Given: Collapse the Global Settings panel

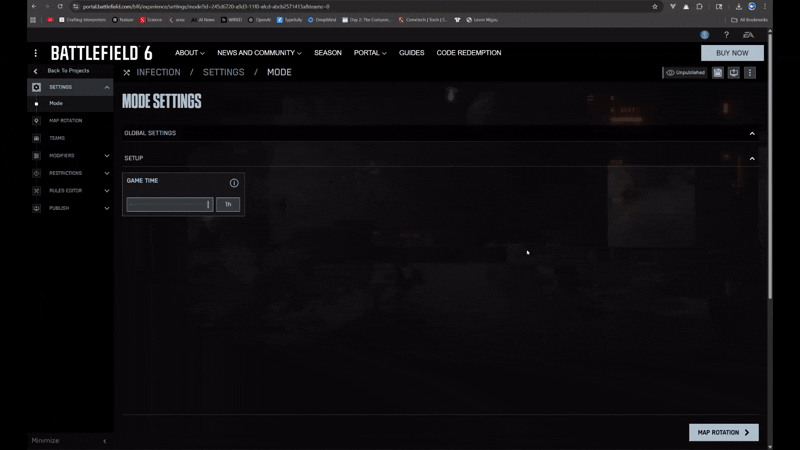Looking at the screenshot, I should [x=752, y=133].
